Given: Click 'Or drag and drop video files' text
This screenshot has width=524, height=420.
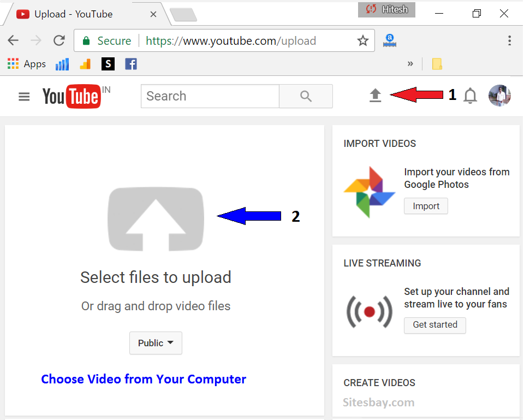Looking at the screenshot, I should (x=156, y=306).
